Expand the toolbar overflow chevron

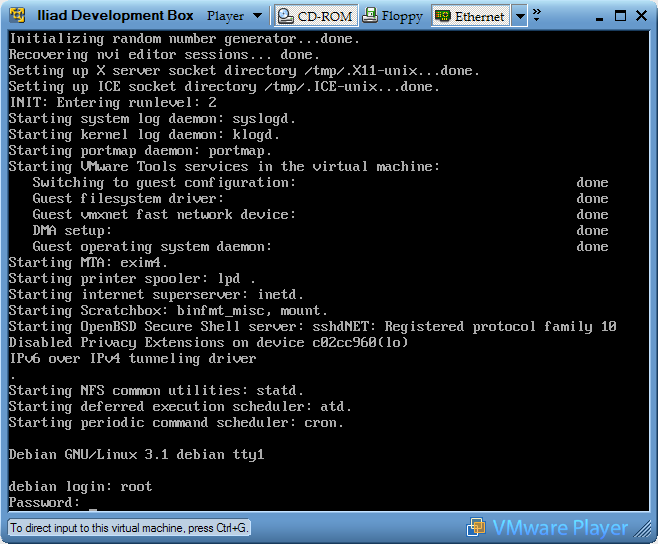(536, 15)
